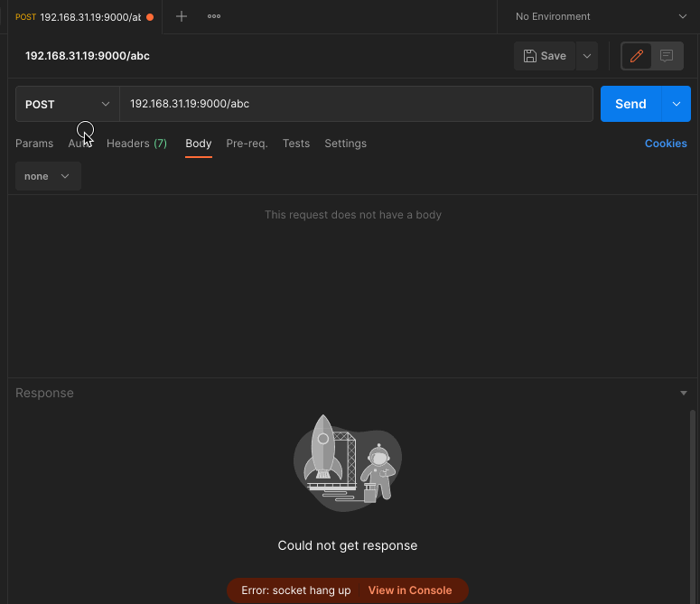Screen dimensions: 700x604
Task: Expand the Save options dropdown arrow
Action: coord(587,56)
